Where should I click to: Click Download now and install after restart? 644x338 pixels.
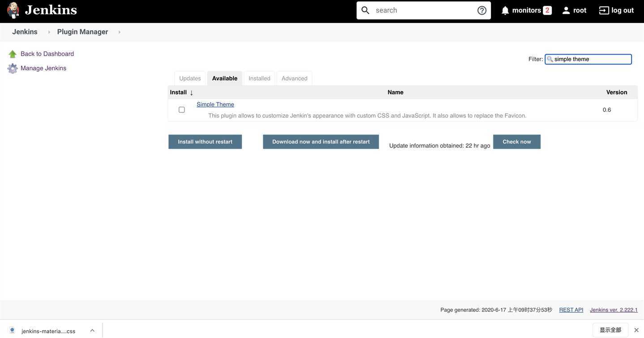(x=321, y=142)
